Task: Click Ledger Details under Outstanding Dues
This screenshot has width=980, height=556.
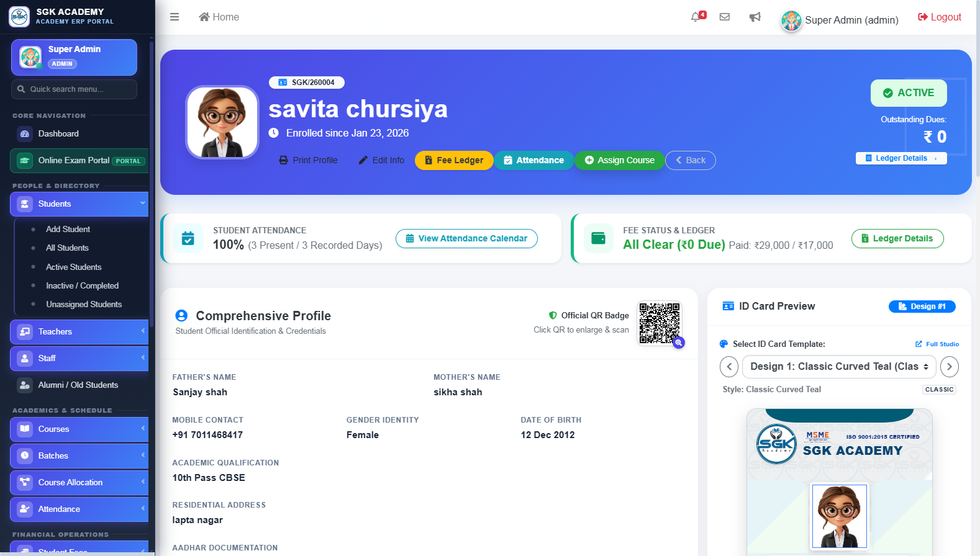Action: 901,158
